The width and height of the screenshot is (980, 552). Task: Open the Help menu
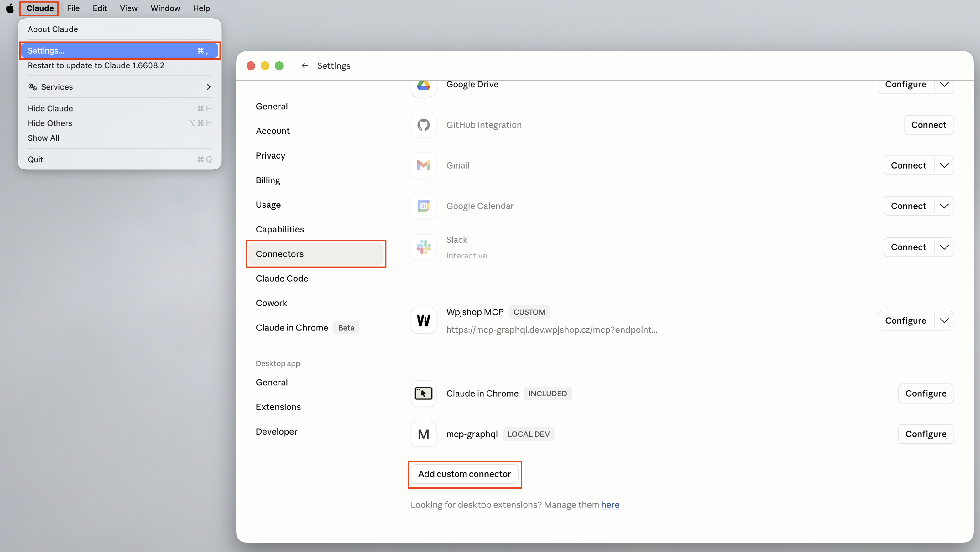point(201,8)
